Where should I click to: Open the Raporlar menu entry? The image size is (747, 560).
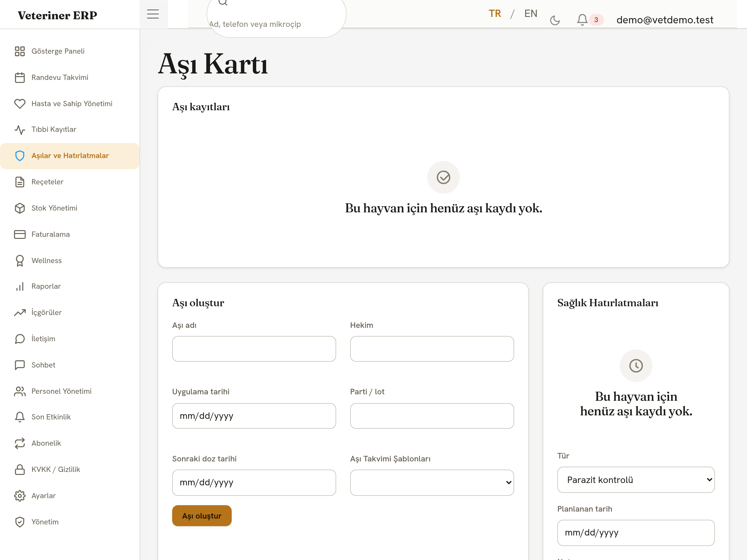[69, 286]
